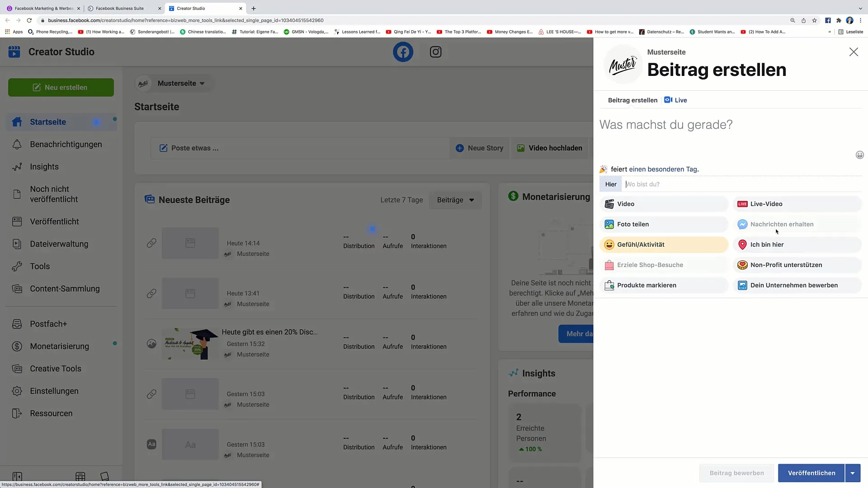868x488 pixels.
Task: Toggle between Beitrag erstellen and Live tabs
Action: (x=681, y=100)
